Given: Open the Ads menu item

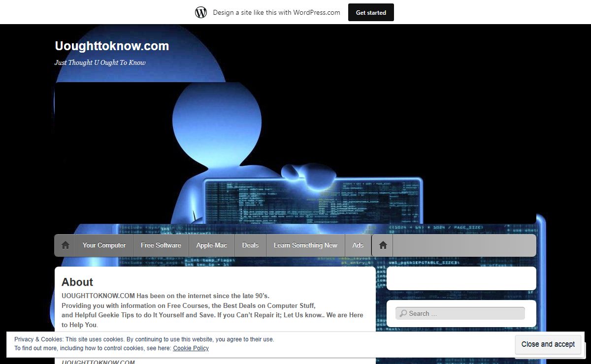Looking at the screenshot, I should pos(358,245).
